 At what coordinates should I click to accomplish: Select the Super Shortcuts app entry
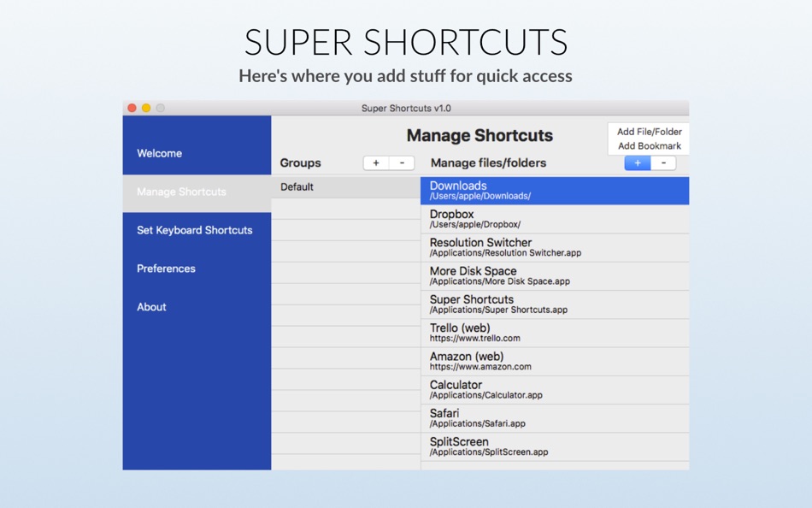[x=555, y=304]
